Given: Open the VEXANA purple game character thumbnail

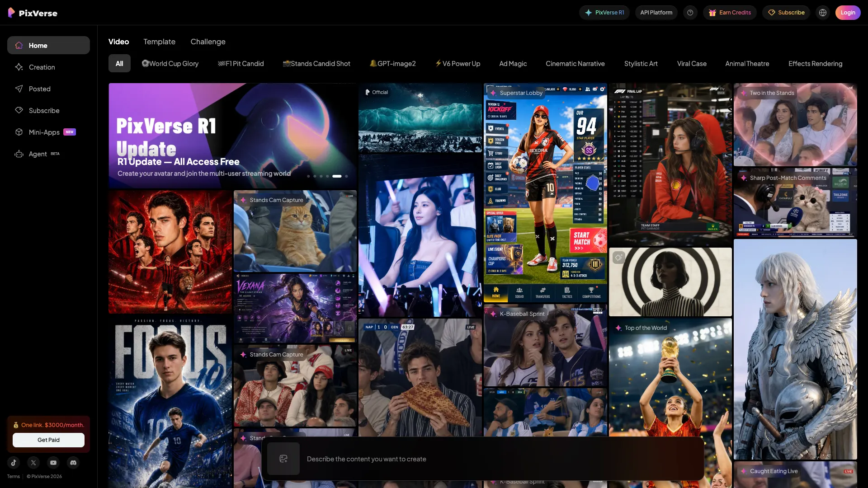Looking at the screenshot, I should (x=295, y=308).
